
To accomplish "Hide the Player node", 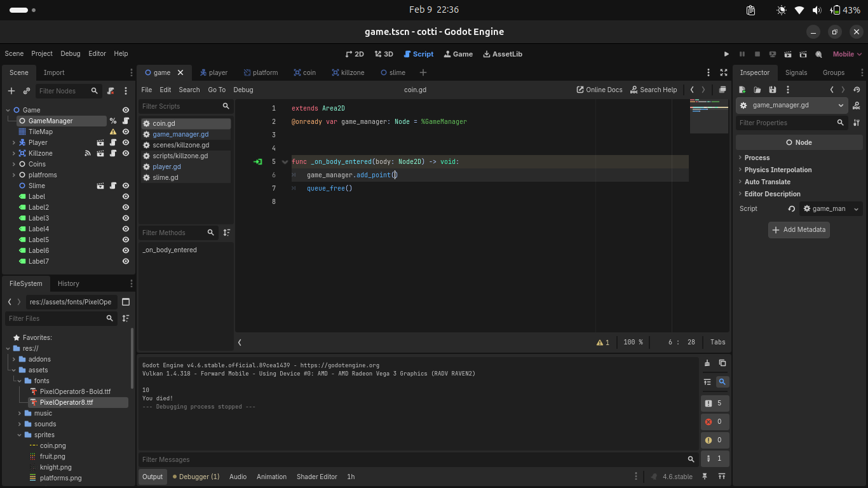I will 126,142.
